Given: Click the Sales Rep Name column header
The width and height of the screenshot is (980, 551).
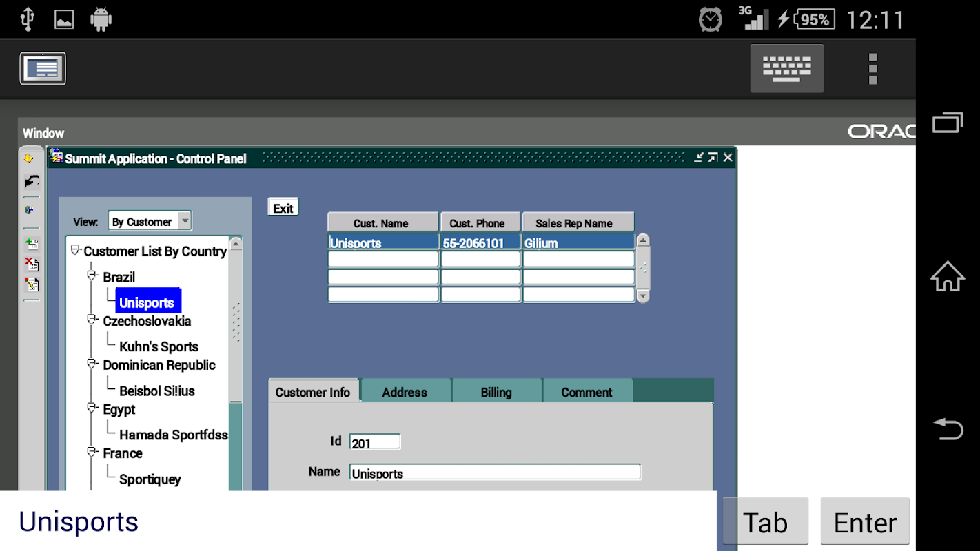Looking at the screenshot, I should click(x=578, y=222).
